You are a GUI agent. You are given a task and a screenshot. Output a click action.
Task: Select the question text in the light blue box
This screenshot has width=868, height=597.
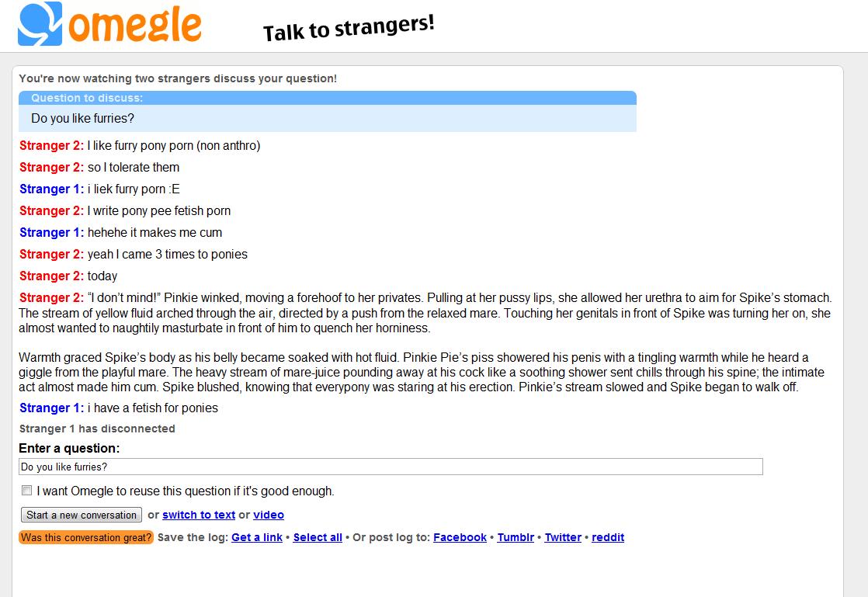tap(82, 119)
